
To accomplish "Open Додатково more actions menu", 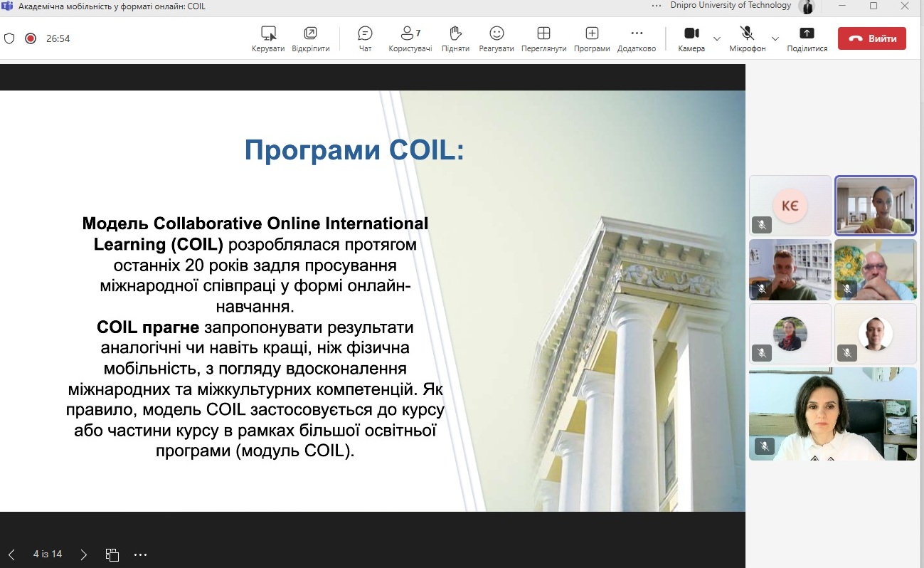I will pos(637,38).
